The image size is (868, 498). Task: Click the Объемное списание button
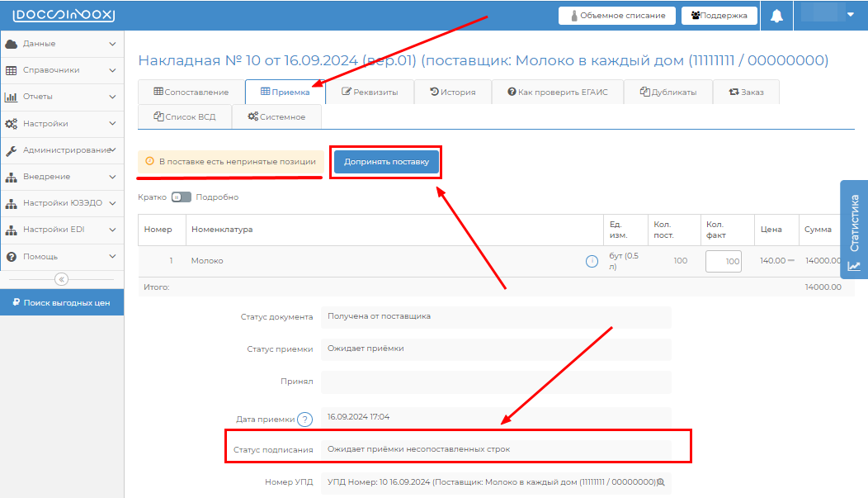[x=617, y=16]
